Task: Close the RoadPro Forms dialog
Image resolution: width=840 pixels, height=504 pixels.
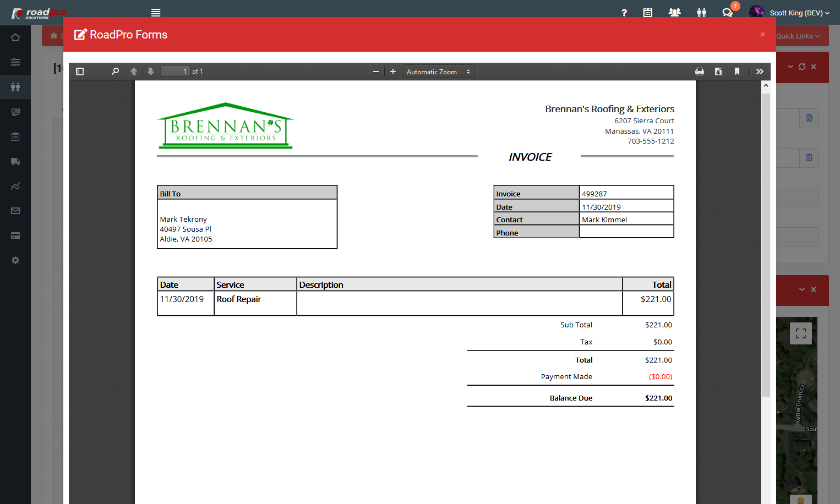Action: (x=762, y=35)
